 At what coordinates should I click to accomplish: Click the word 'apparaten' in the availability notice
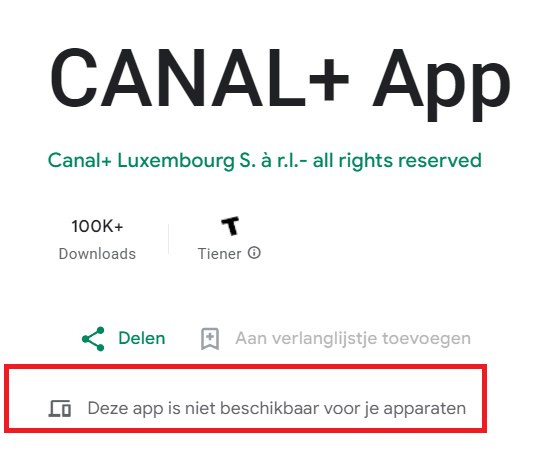pos(425,409)
